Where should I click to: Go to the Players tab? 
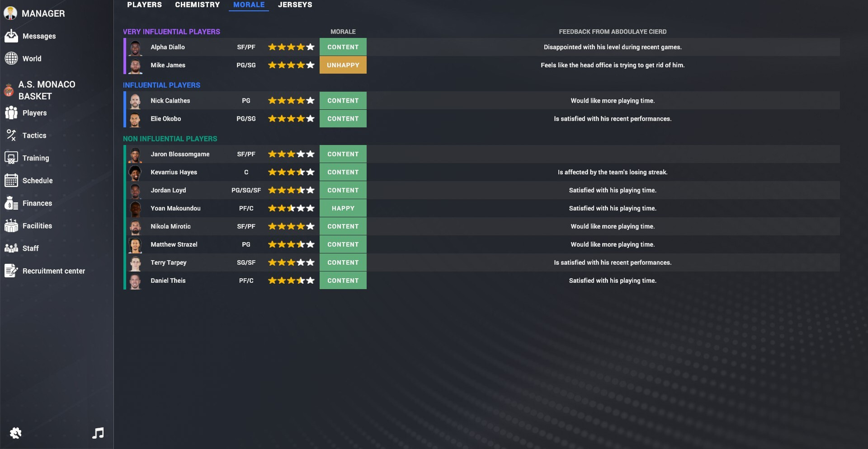(144, 5)
